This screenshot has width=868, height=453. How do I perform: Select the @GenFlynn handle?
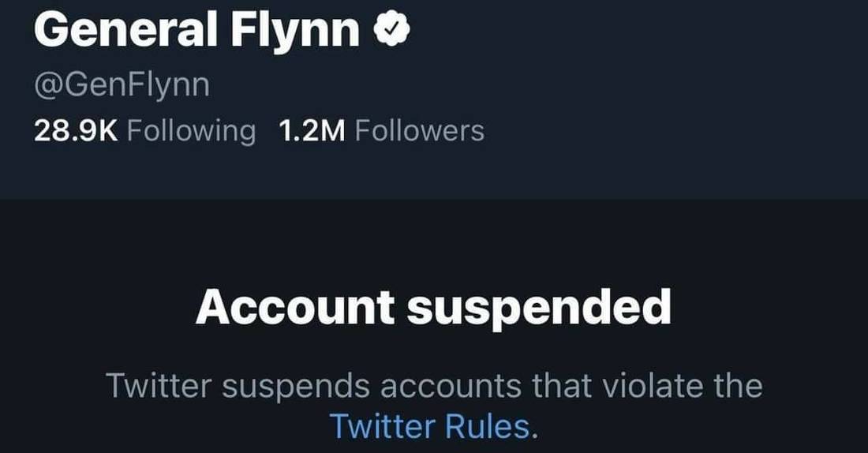tap(122, 83)
